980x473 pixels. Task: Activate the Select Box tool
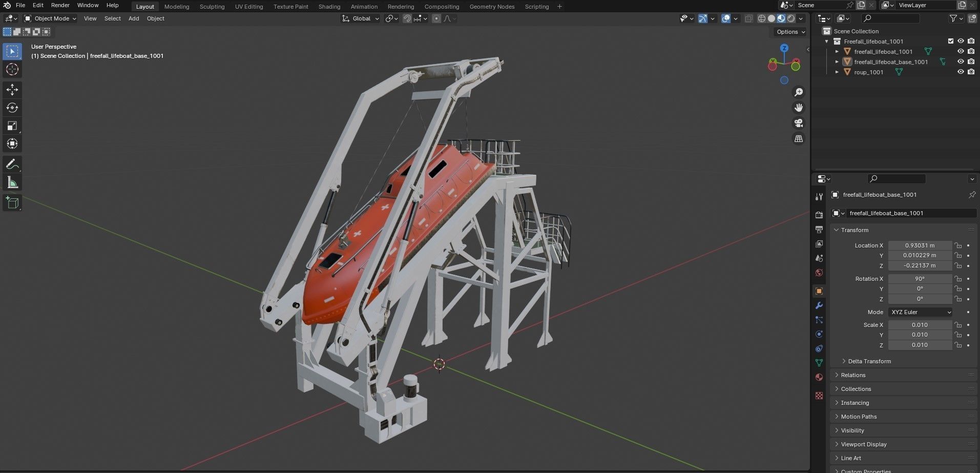tap(12, 51)
